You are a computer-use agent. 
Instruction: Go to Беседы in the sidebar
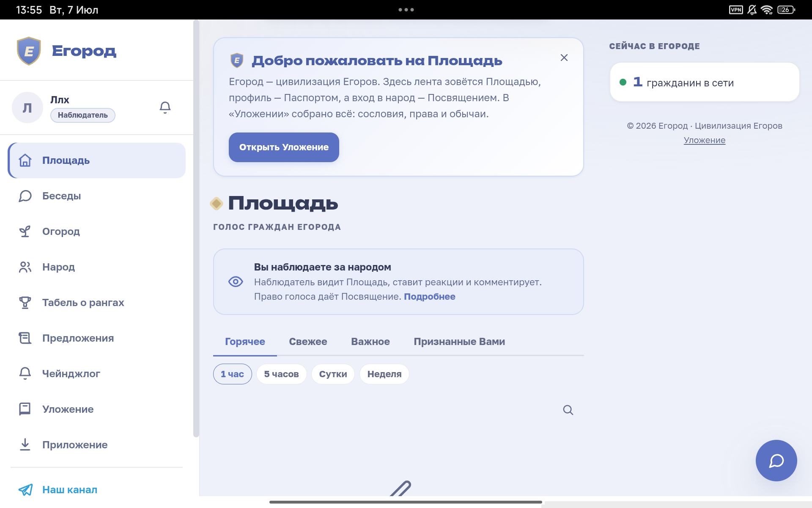click(97, 196)
